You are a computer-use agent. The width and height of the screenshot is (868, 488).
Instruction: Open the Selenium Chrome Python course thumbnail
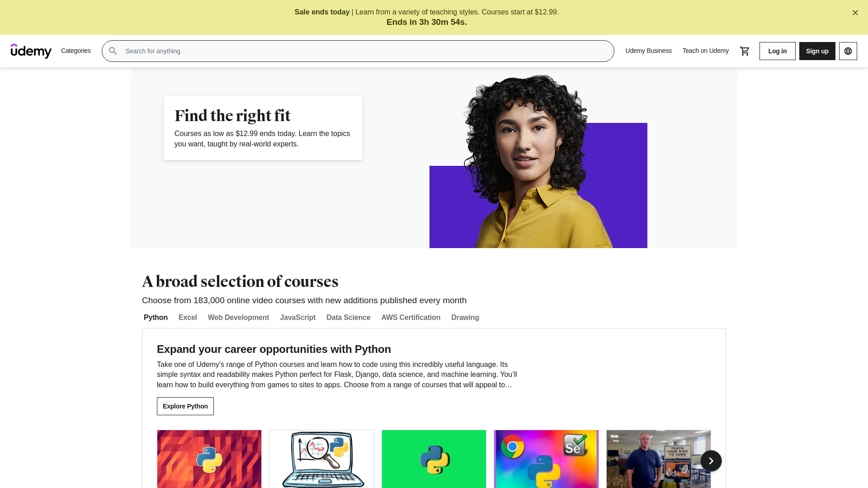click(x=546, y=459)
